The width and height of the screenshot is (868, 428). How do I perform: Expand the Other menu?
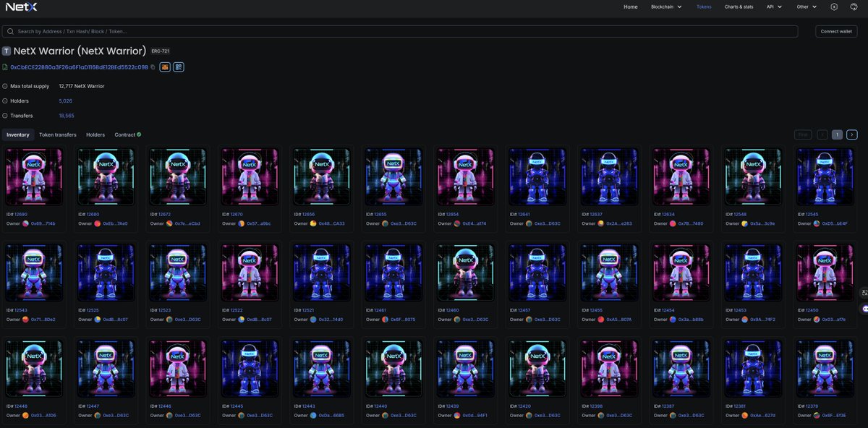(x=807, y=7)
